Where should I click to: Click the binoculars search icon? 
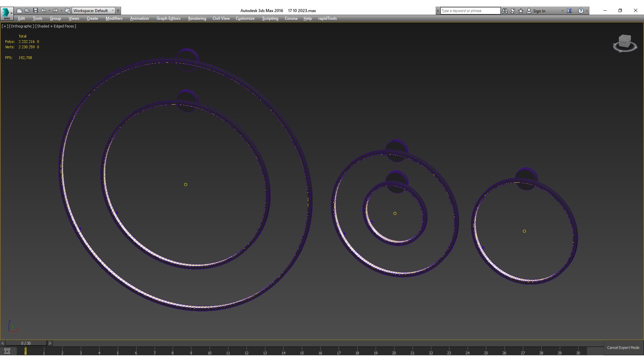tap(505, 11)
